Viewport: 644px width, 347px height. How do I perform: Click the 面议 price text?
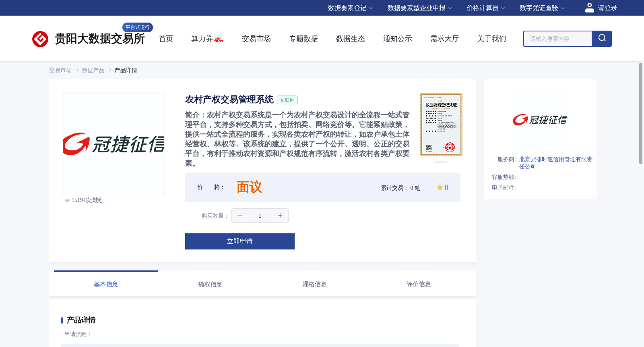[249, 187]
